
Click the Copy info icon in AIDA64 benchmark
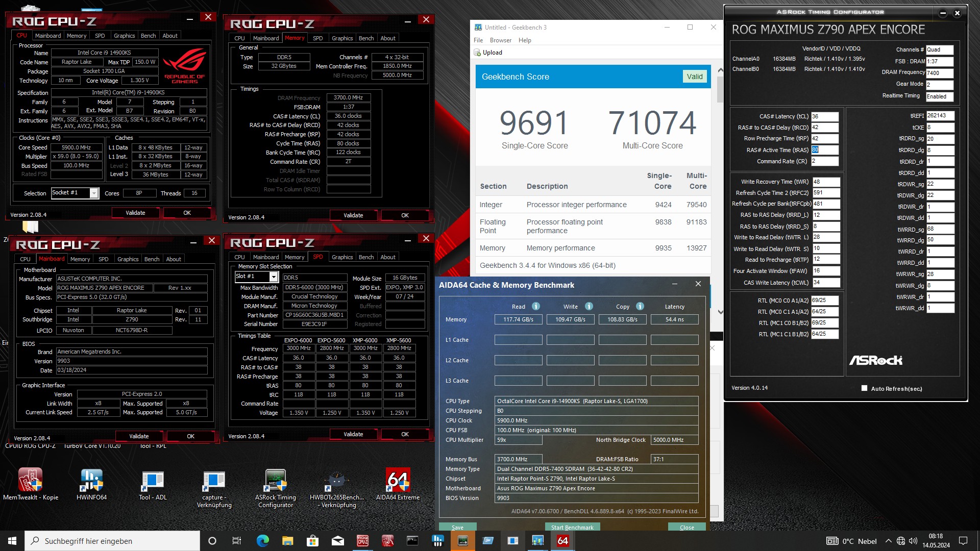click(640, 306)
